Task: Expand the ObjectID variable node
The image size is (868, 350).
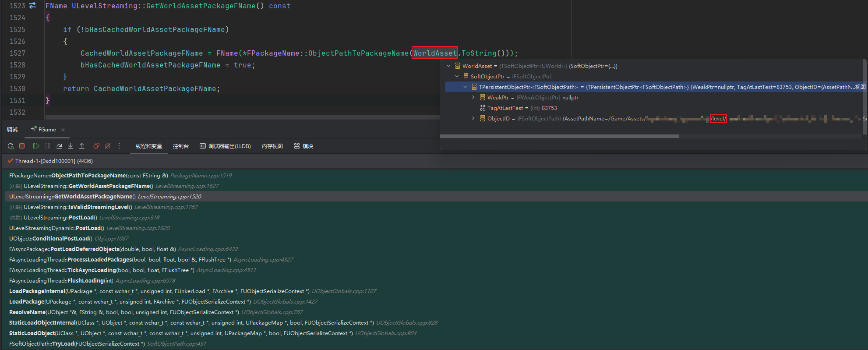Action: pos(473,119)
